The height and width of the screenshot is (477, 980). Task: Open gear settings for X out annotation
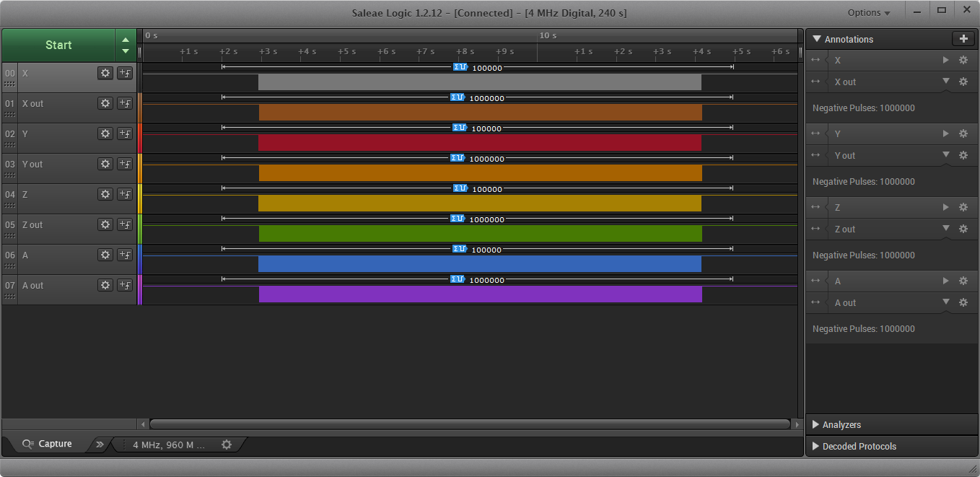pyautogui.click(x=963, y=82)
